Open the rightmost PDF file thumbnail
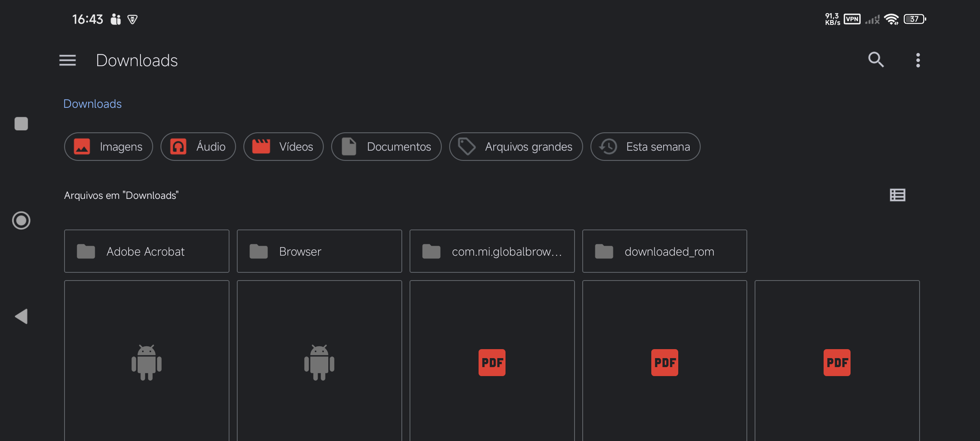Image resolution: width=980 pixels, height=441 pixels. click(x=837, y=361)
